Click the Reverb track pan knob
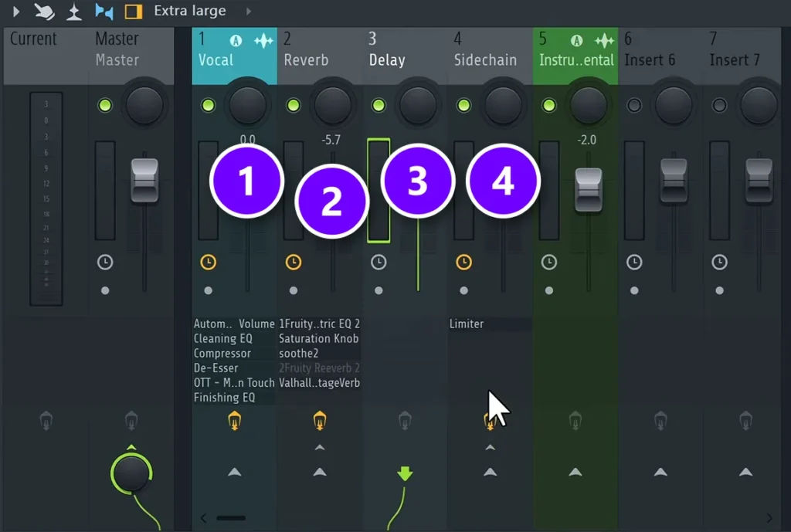This screenshot has width=791, height=532. pos(332,105)
